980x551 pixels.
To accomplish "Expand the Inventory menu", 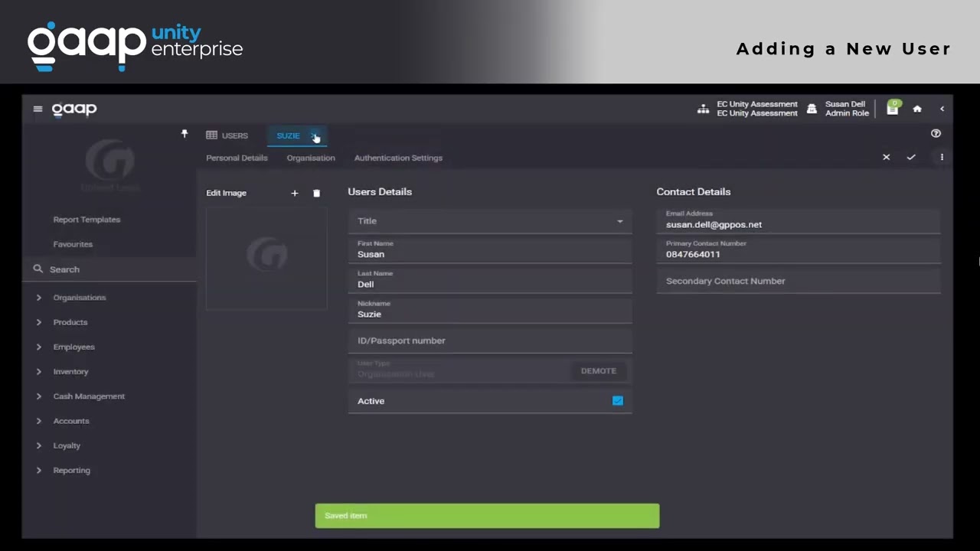I will pyautogui.click(x=71, y=371).
